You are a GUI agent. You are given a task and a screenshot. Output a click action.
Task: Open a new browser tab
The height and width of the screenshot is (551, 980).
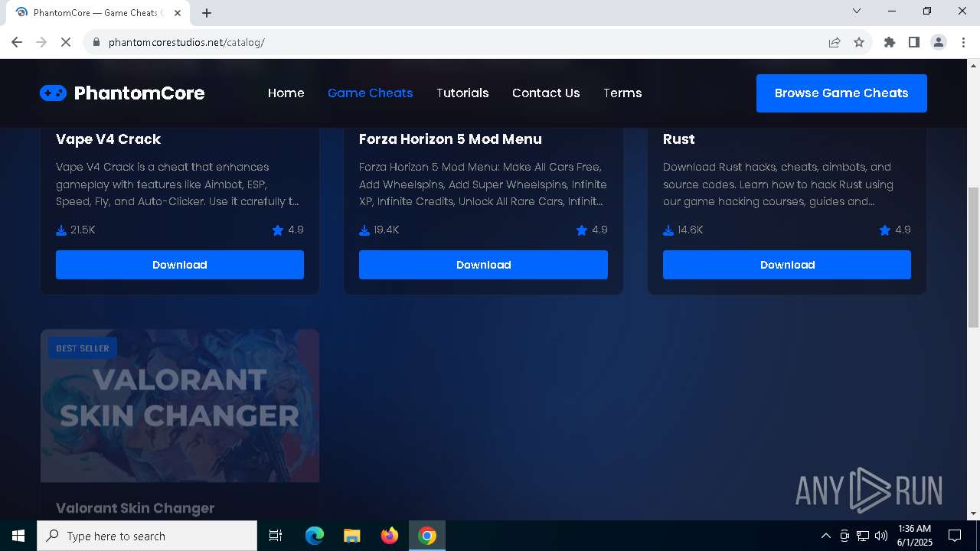(207, 12)
